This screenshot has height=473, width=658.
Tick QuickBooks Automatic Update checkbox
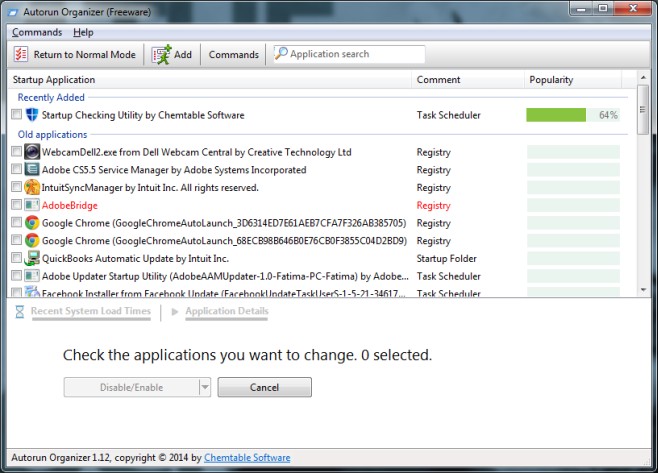pos(16,258)
